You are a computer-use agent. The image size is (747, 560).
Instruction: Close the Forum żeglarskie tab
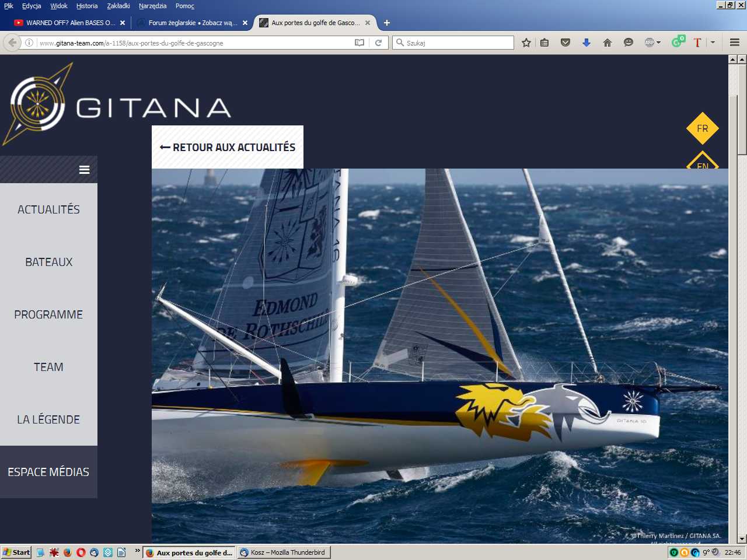point(245,23)
